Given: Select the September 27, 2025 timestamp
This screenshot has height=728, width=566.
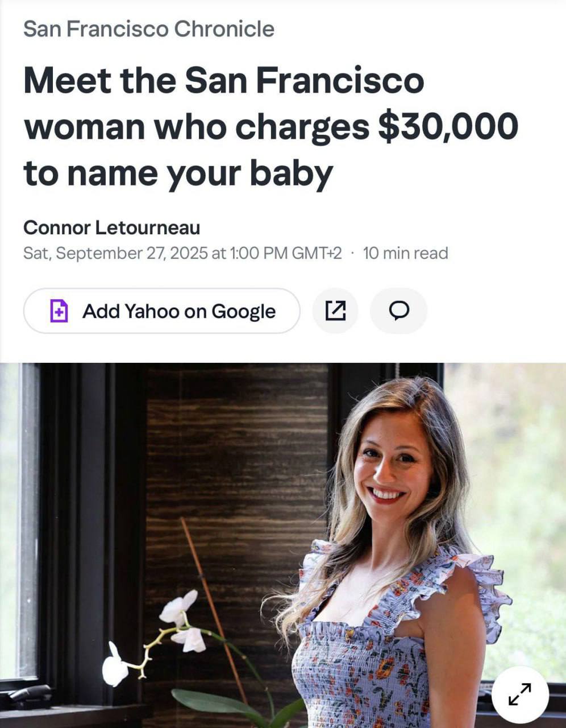Looking at the screenshot, I should tap(182, 253).
